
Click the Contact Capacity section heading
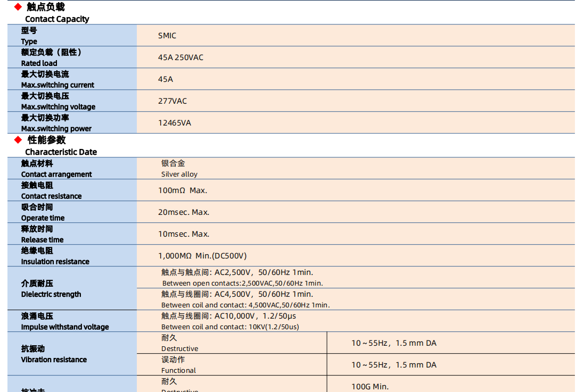pos(57,19)
